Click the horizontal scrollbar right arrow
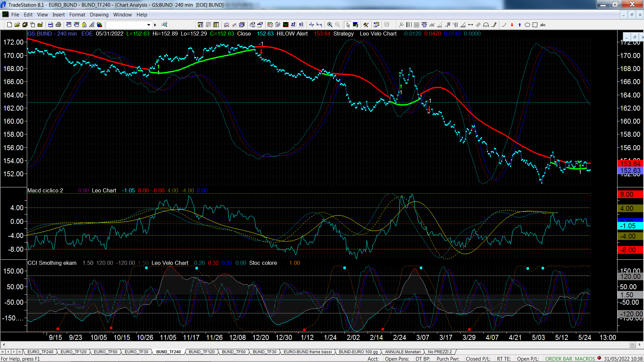Viewport: 644px width, 362px height. click(640, 345)
